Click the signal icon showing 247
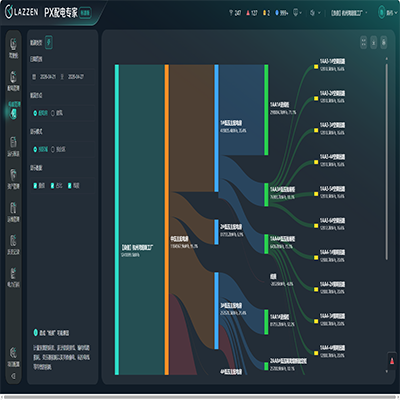The height and width of the screenshot is (400, 400). coord(235,13)
